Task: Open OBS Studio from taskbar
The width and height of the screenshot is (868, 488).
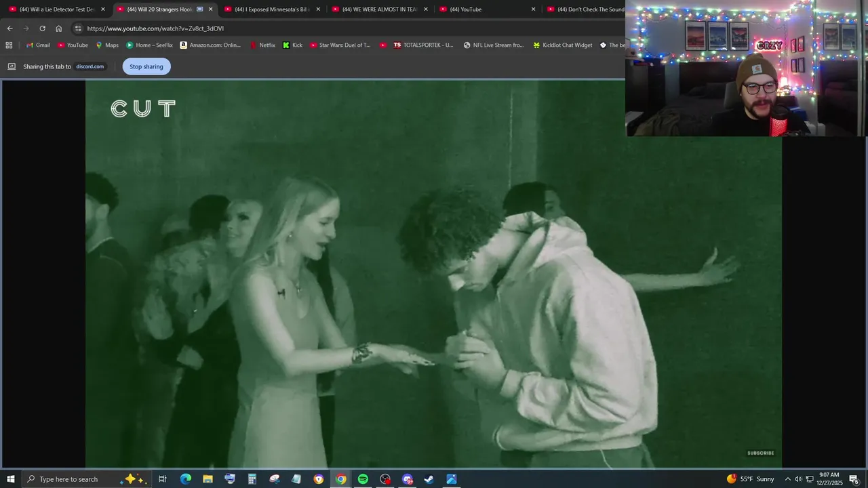Action: 385,479
